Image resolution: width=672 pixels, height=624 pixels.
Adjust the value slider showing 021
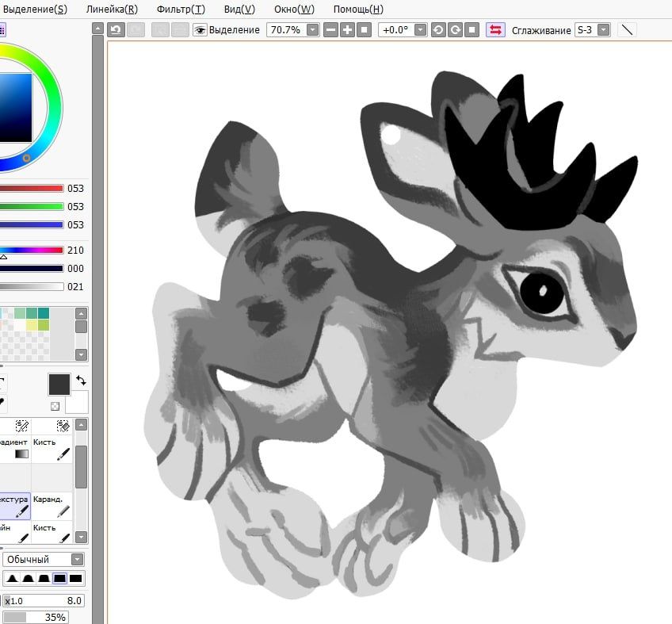coord(32,286)
